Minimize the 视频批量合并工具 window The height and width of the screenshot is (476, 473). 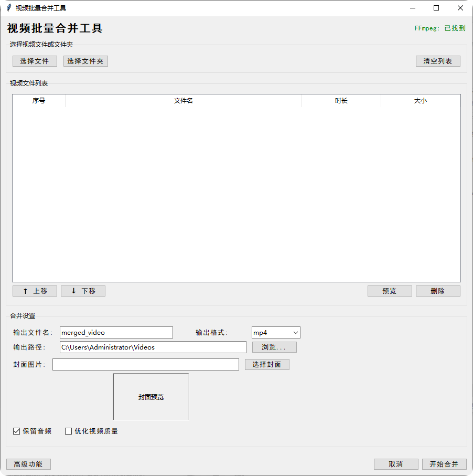413,8
